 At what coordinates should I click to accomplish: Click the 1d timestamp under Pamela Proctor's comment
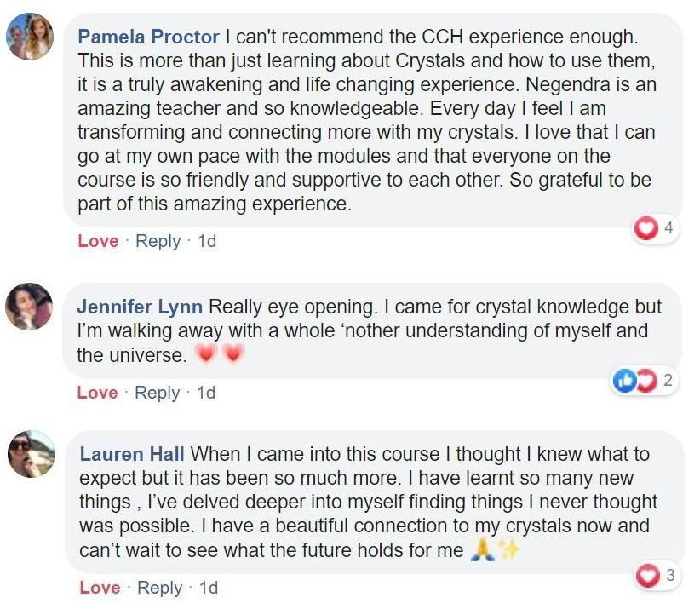[x=207, y=241]
